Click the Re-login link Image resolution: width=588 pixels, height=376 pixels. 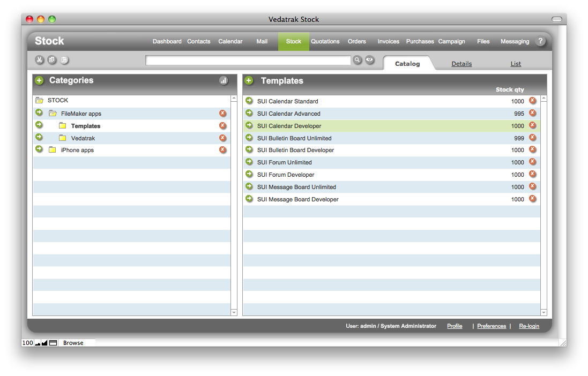point(529,326)
